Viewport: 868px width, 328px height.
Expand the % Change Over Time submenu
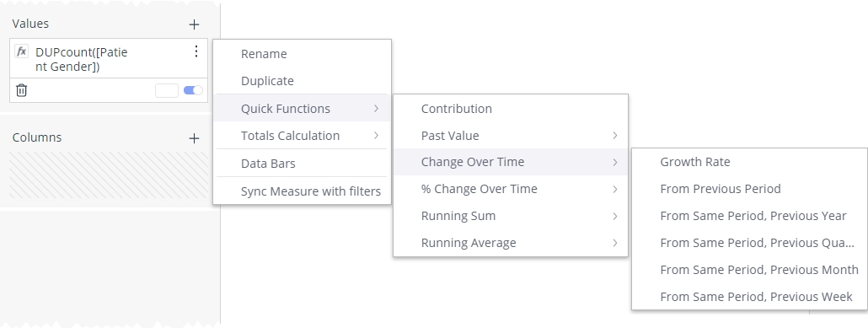[x=511, y=189]
